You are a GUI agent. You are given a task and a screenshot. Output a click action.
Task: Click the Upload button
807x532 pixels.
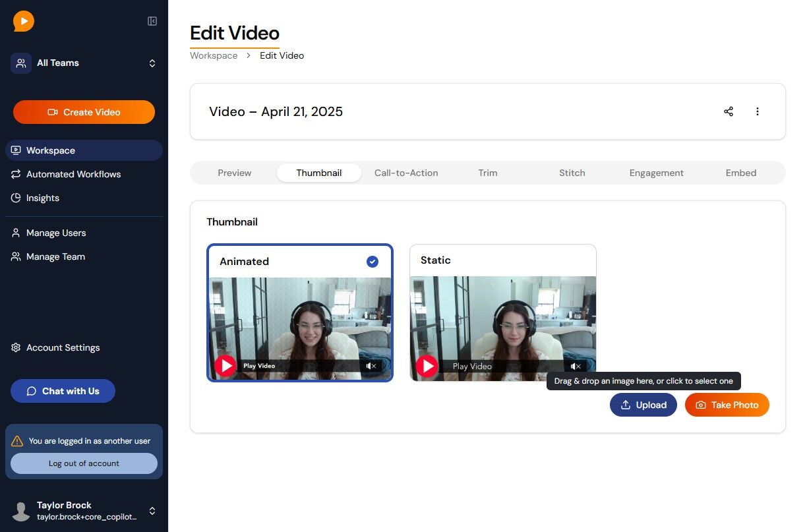[643, 405]
